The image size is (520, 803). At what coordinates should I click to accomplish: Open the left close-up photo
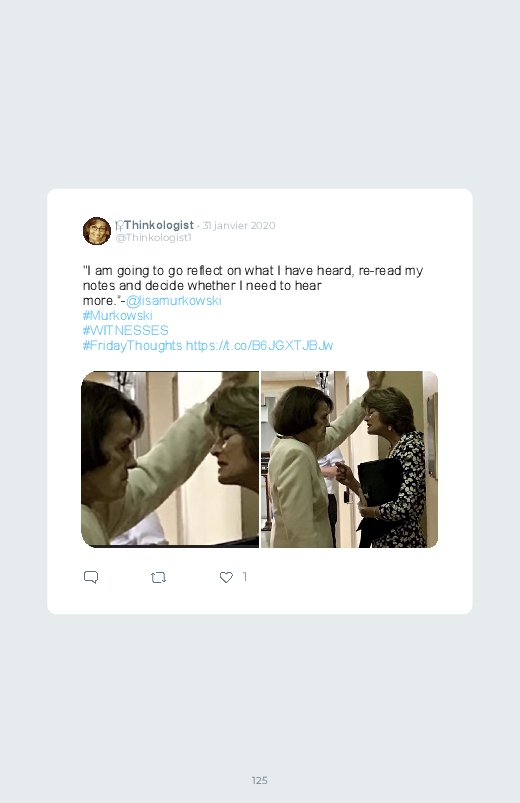coord(170,459)
